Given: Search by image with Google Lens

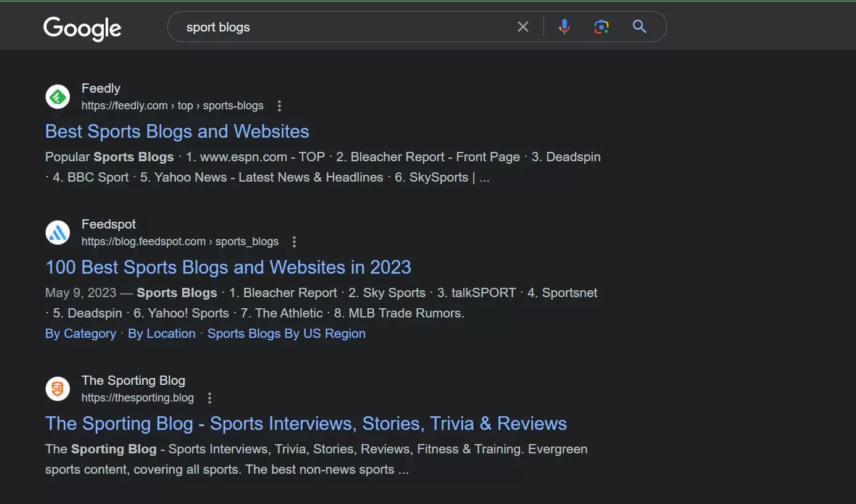Looking at the screenshot, I should (x=602, y=27).
